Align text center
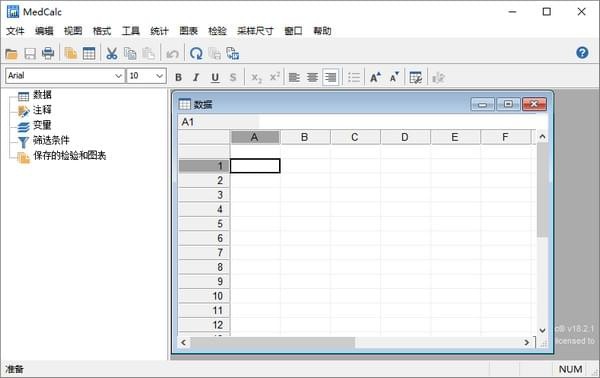 312,77
